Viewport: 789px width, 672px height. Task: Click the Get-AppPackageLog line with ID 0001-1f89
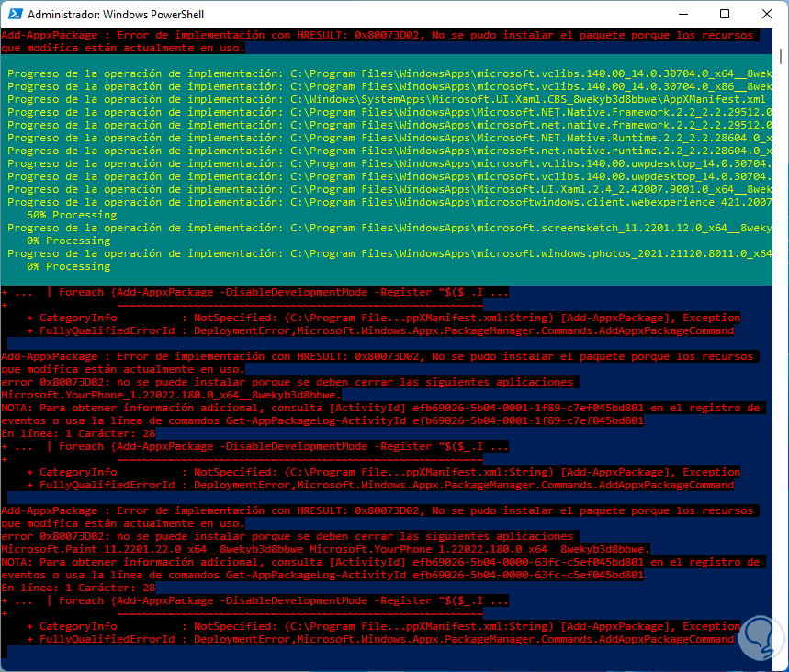pos(322,420)
